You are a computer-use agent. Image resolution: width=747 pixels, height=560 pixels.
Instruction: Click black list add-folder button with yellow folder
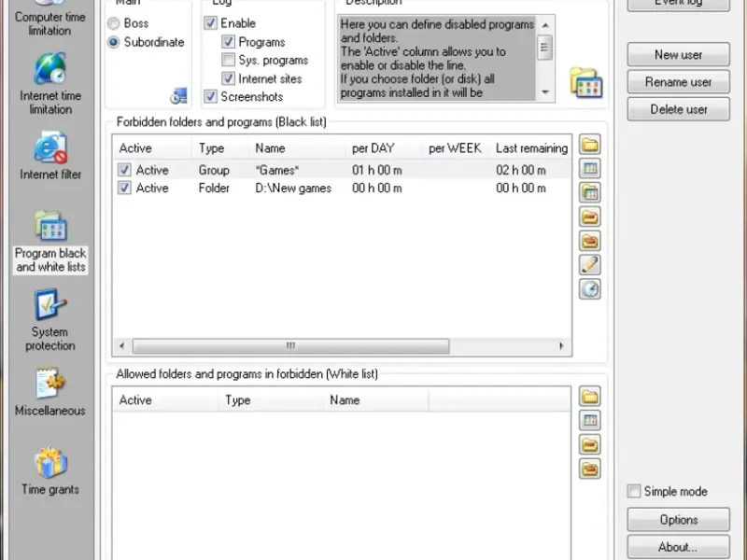[590, 145]
